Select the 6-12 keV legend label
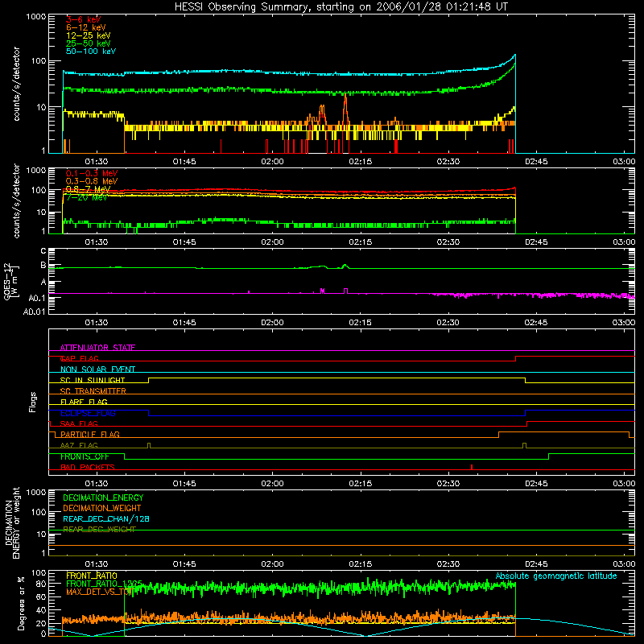 pos(86,27)
